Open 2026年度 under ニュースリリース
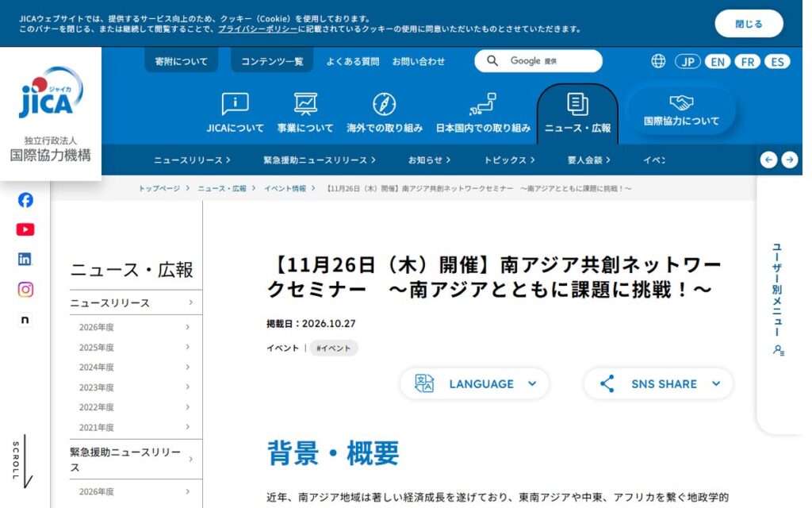Viewport: 812px width, 508px height. pyautogui.click(x=136, y=327)
